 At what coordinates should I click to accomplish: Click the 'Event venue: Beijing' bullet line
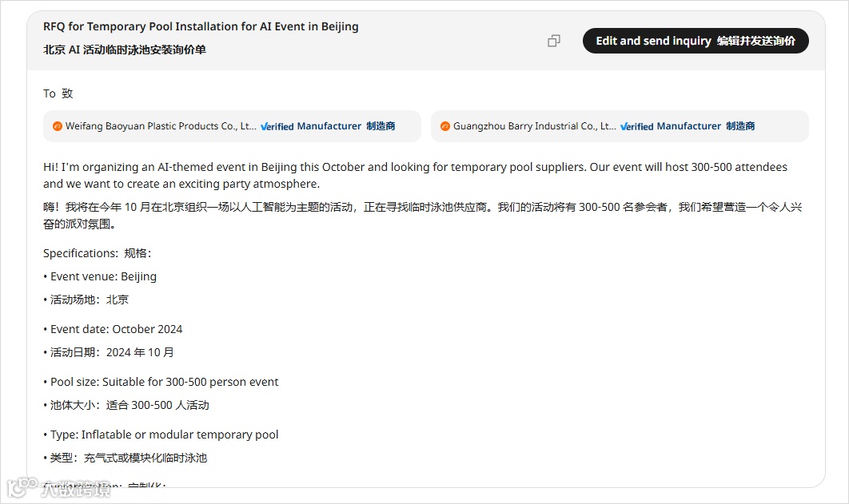pos(103,276)
